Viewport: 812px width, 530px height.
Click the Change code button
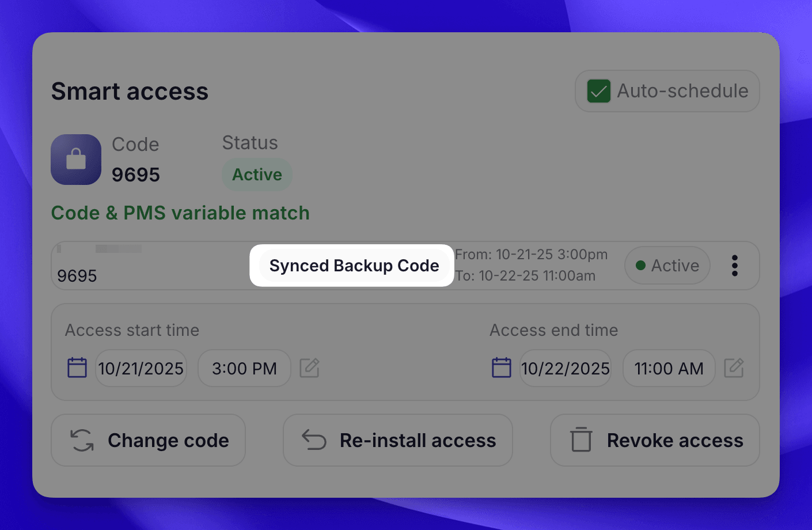(148, 440)
